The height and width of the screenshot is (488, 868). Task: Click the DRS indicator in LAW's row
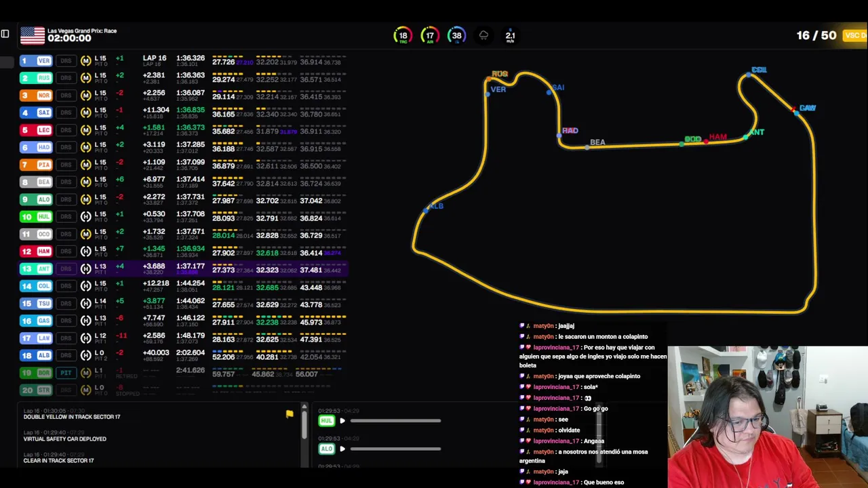[x=66, y=338]
